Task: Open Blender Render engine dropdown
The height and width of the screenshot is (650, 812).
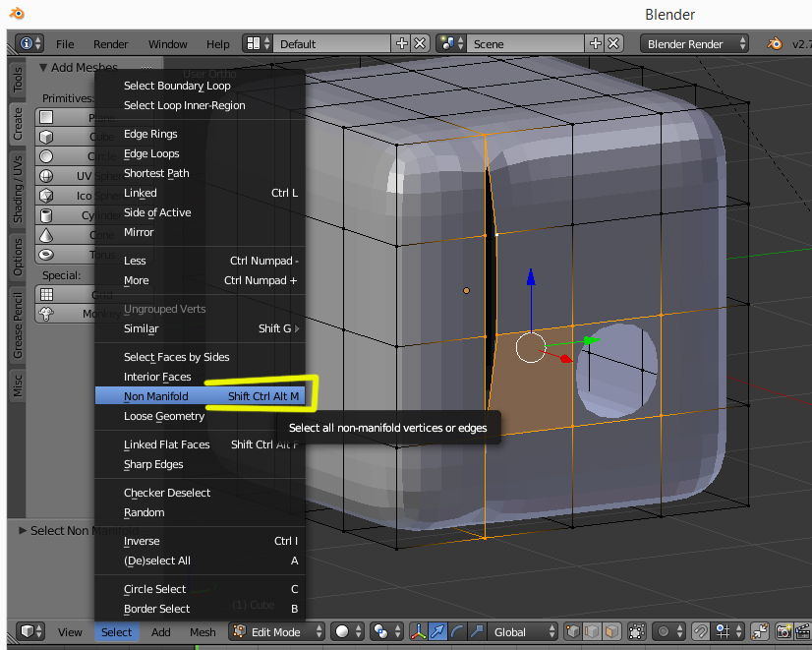Action: point(694,43)
